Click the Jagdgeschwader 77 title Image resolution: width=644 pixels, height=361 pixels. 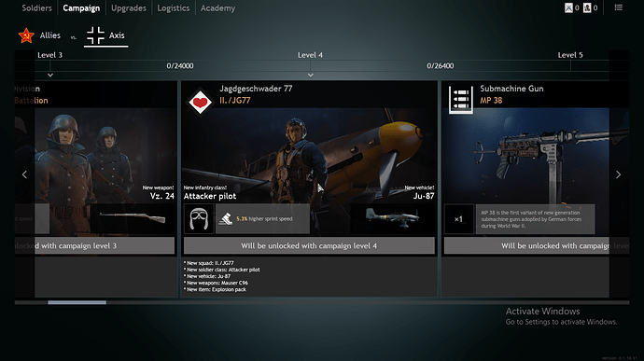point(256,89)
